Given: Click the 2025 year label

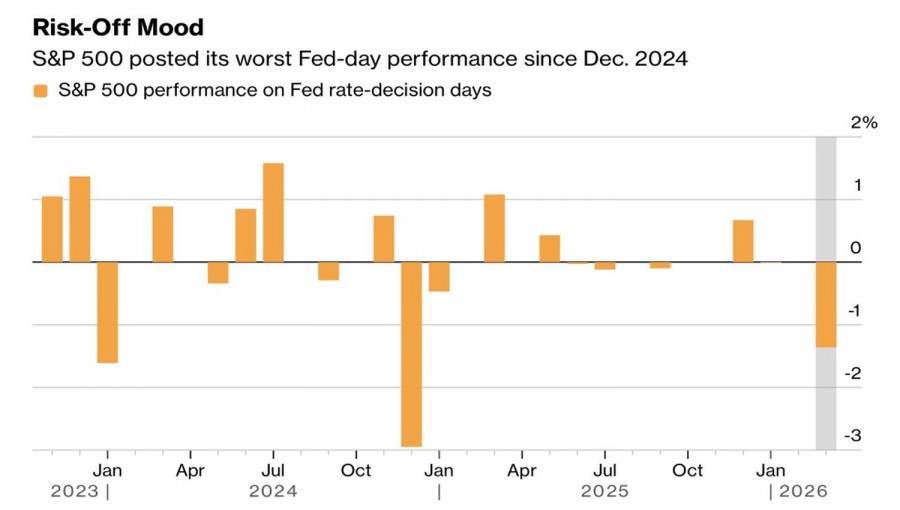Looking at the screenshot, I should tap(605, 491).
